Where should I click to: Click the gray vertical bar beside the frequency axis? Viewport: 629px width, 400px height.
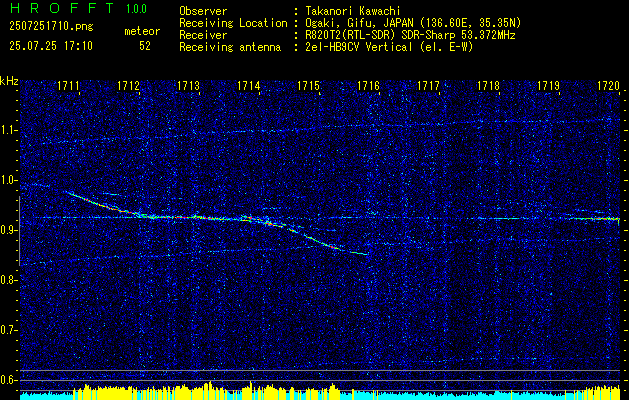[19, 231]
